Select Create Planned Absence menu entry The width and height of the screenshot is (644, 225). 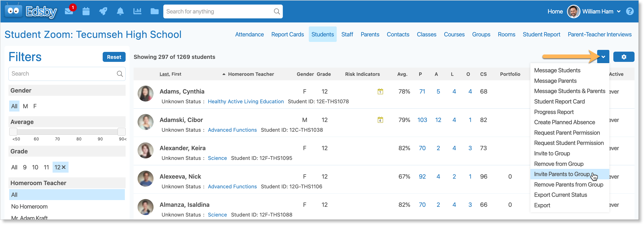564,122
